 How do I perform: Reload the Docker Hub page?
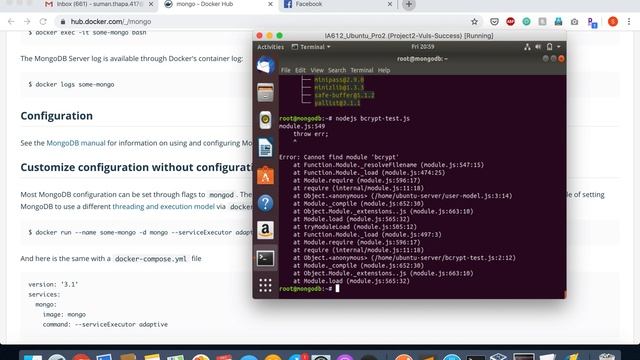click(x=43, y=21)
